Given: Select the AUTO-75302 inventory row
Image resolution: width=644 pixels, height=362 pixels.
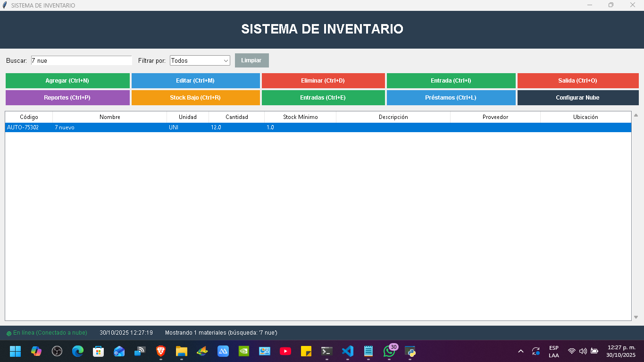Looking at the screenshot, I should pos(189,127).
